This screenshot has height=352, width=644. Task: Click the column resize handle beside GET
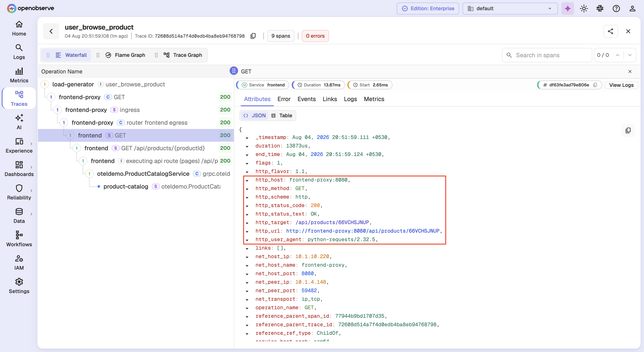(234, 71)
